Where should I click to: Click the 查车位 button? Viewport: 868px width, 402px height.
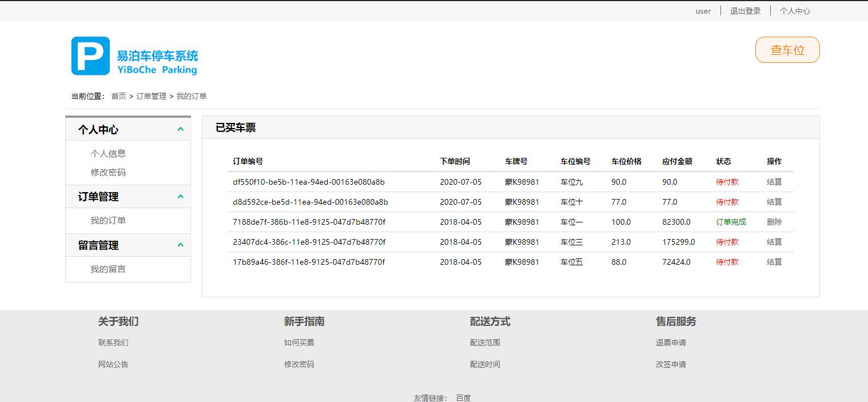[787, 50]
